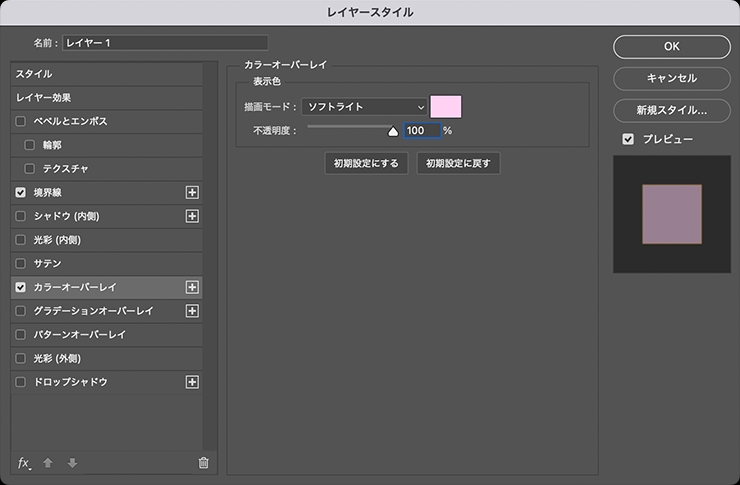
Task: Click the 名前 layer name input field
Action: coord(165,43)
